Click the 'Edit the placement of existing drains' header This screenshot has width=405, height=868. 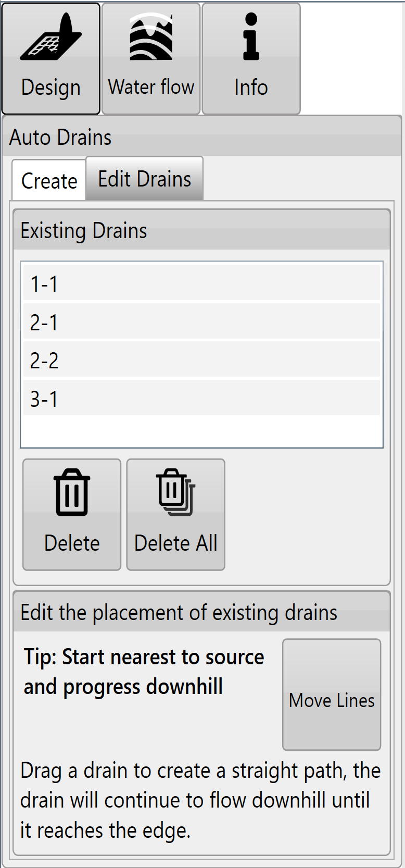pyautogui.click(x=201, y=612)
